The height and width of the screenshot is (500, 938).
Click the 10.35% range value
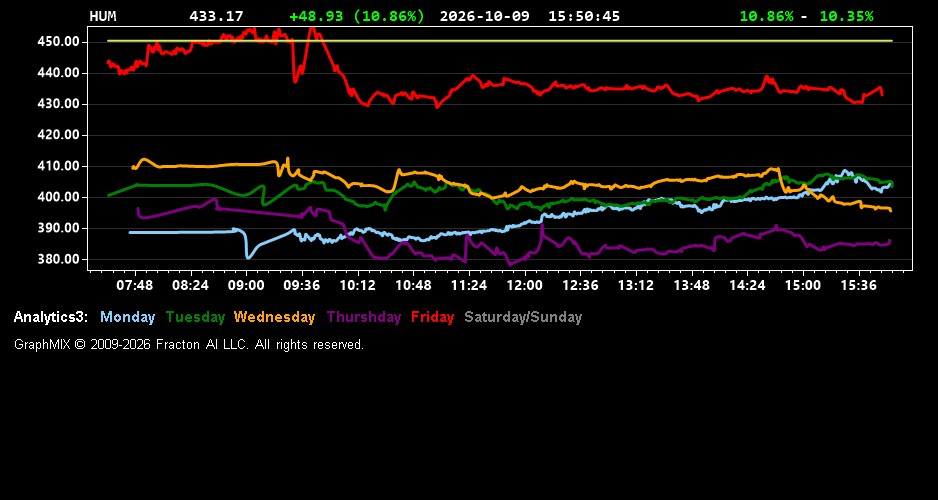pos(846,16)
